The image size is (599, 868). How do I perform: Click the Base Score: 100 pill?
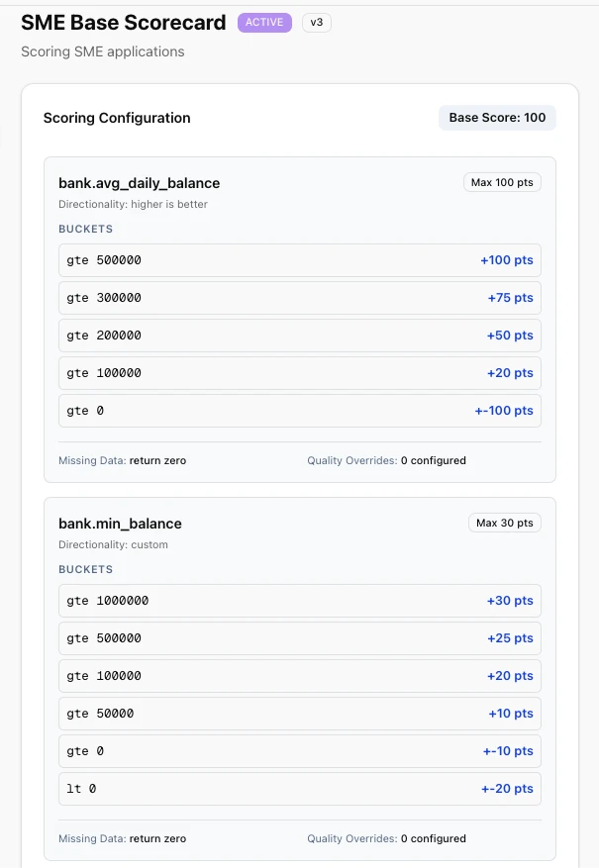(x=497, y=118)
